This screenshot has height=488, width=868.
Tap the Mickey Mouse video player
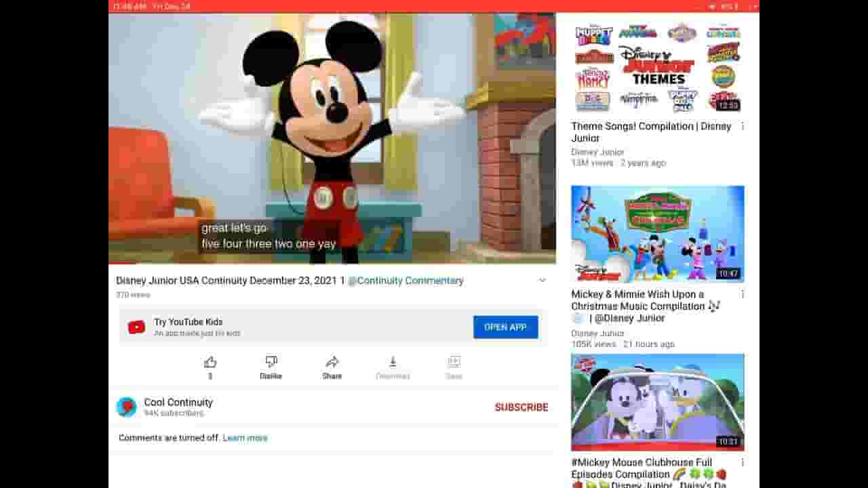point(332,138)
